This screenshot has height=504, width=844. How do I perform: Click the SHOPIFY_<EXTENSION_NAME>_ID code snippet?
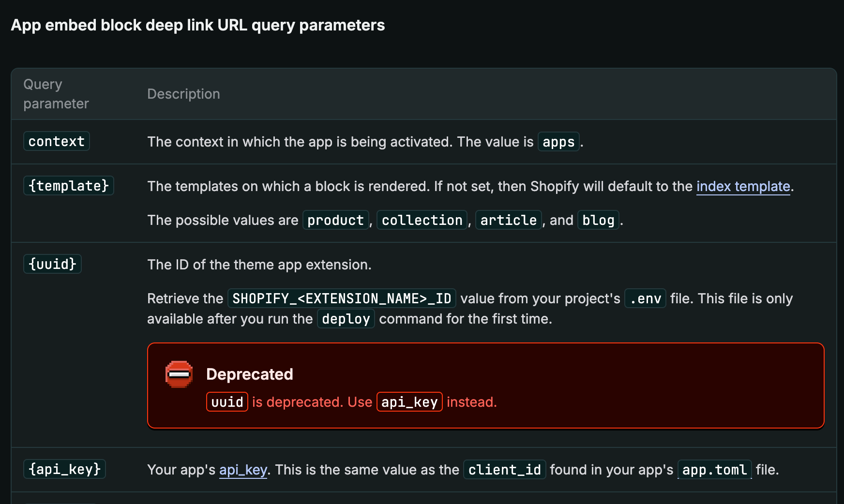342,298
